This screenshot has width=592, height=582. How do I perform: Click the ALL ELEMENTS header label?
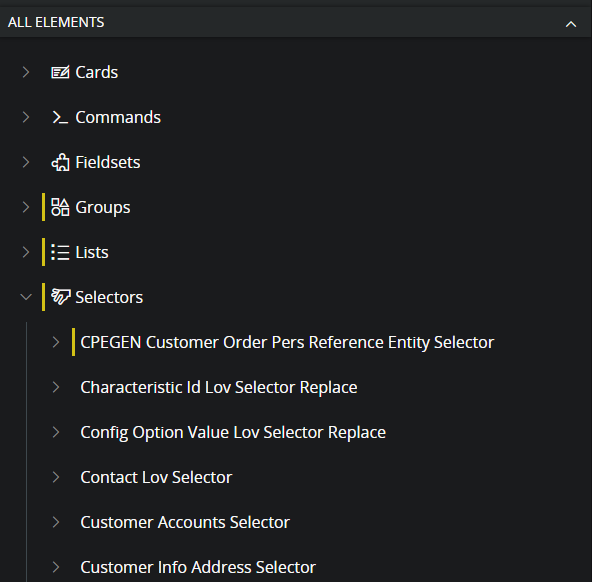56,22
